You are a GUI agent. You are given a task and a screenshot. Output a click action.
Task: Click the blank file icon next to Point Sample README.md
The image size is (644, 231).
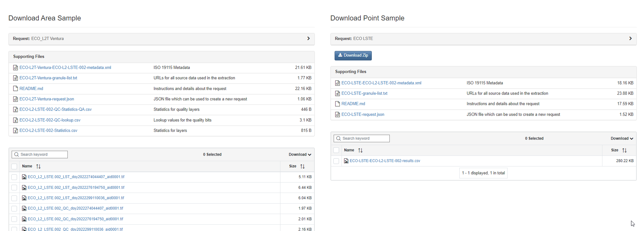pos(337,104)
